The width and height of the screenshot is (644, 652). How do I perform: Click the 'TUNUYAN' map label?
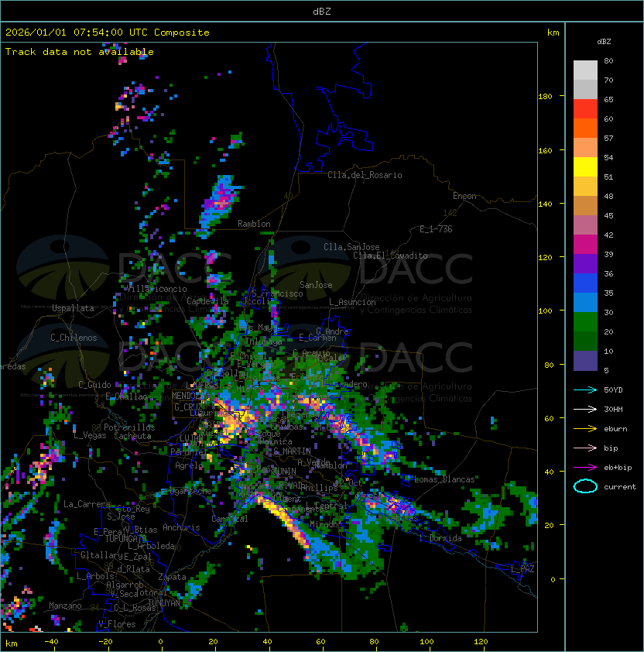coord(164,603)
